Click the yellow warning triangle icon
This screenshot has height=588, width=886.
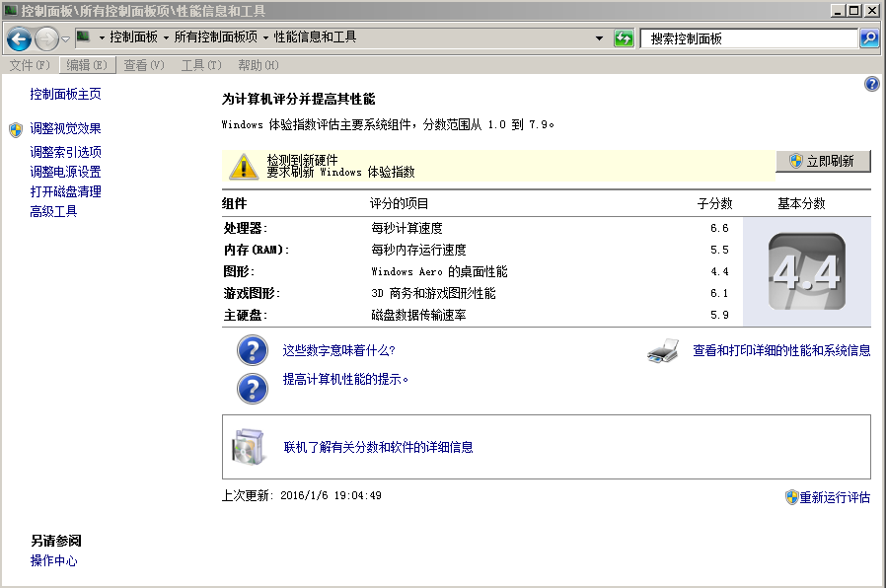coord(244,167)
